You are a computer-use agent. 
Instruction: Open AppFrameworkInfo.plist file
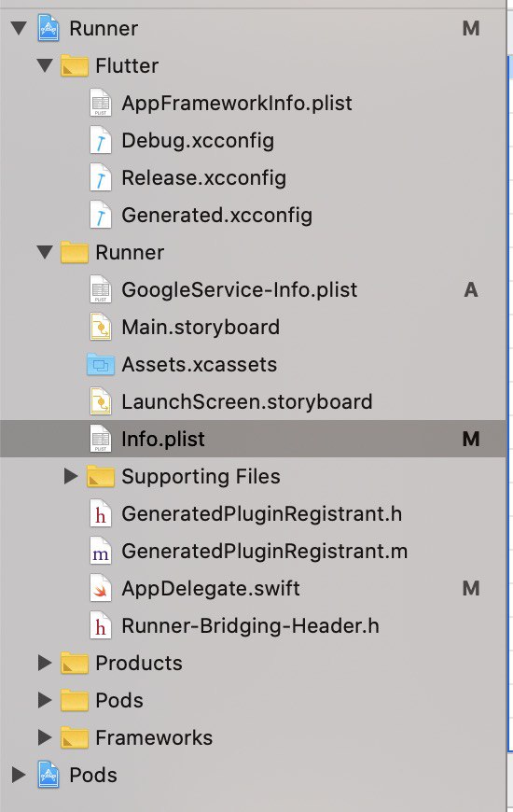[x=237, y=104]
